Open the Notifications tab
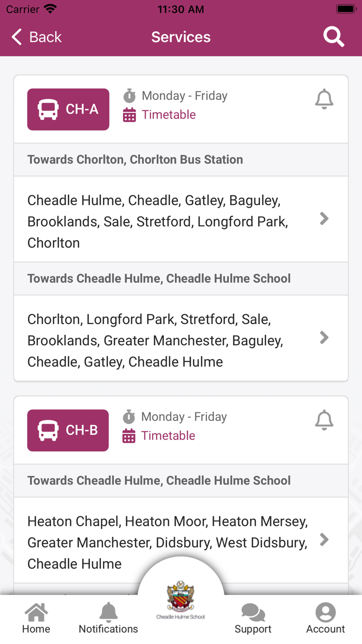The image size is (362, 644). [108, 619]
